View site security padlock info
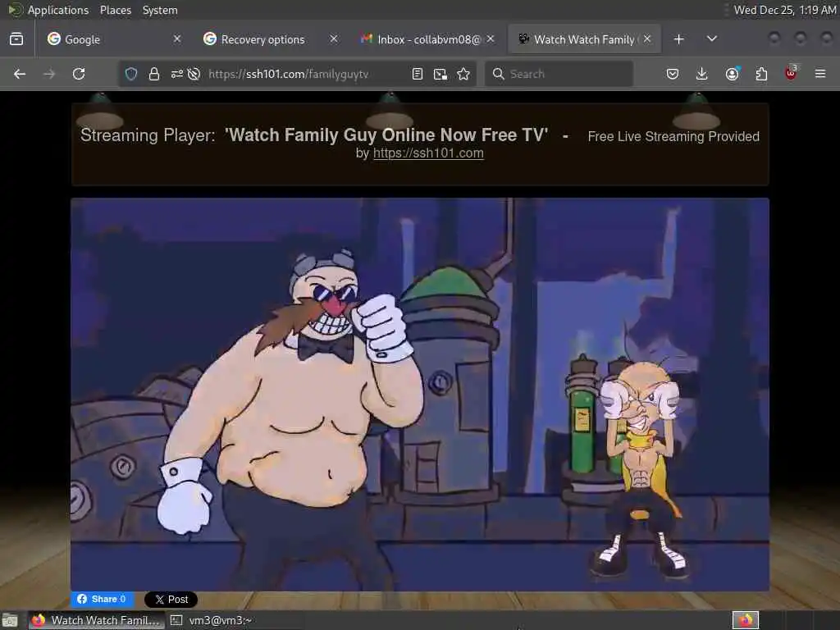The height and width of the screenshot is (630, 840). [153, 74]
